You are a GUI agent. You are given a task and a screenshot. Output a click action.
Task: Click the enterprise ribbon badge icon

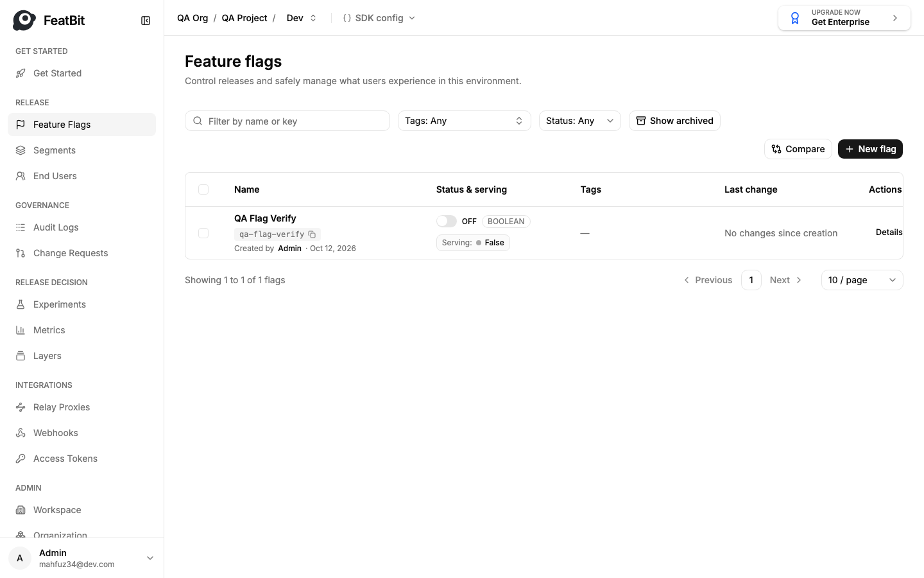point(795,18)
